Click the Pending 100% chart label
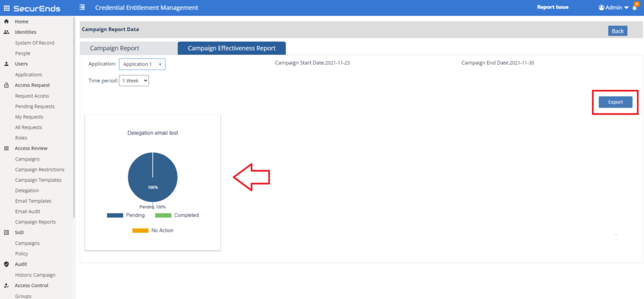Viewport: 644px width, 299px height. 153,207
